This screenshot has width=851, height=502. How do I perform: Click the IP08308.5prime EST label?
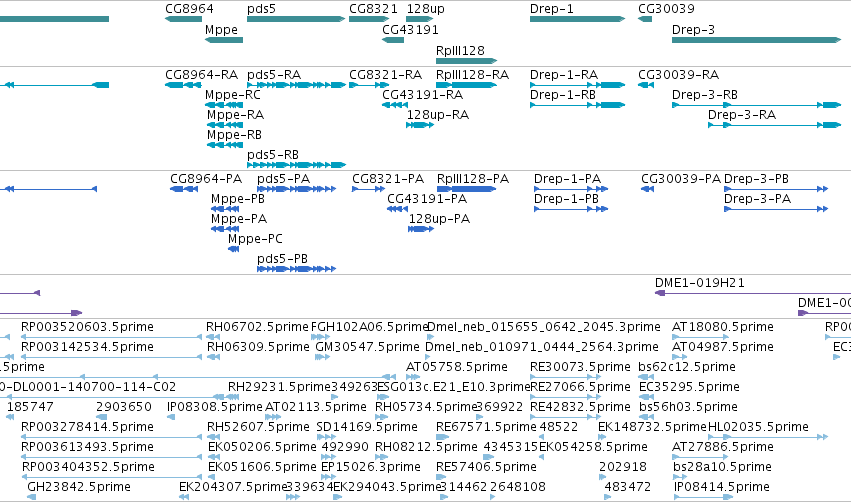[215, 407]
